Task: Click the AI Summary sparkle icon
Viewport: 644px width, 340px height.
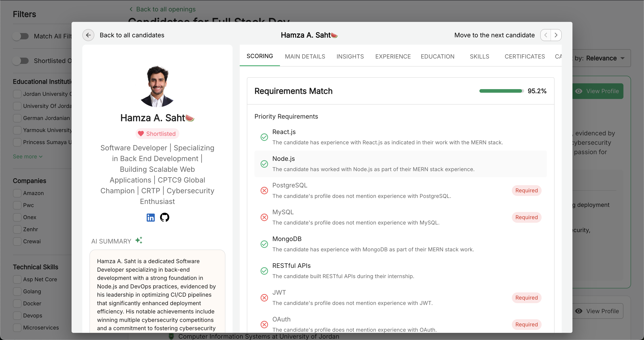Action: coord(139,240)
